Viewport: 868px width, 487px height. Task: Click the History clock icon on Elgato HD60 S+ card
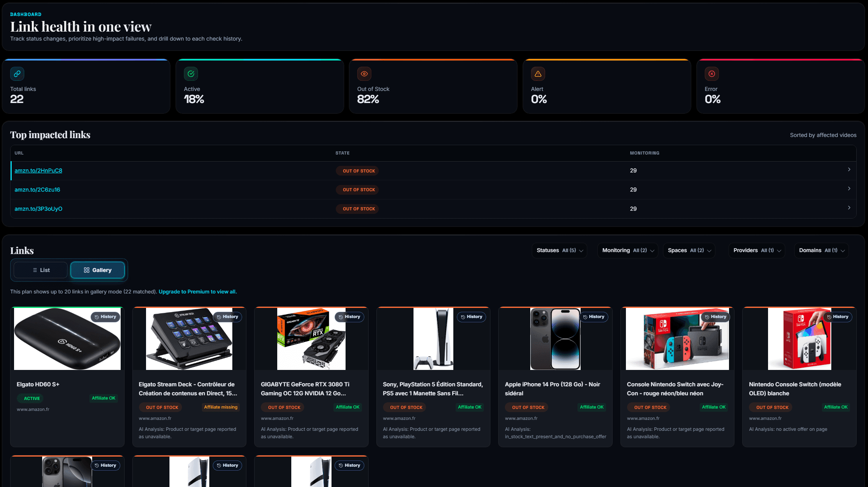pos(96,317)
